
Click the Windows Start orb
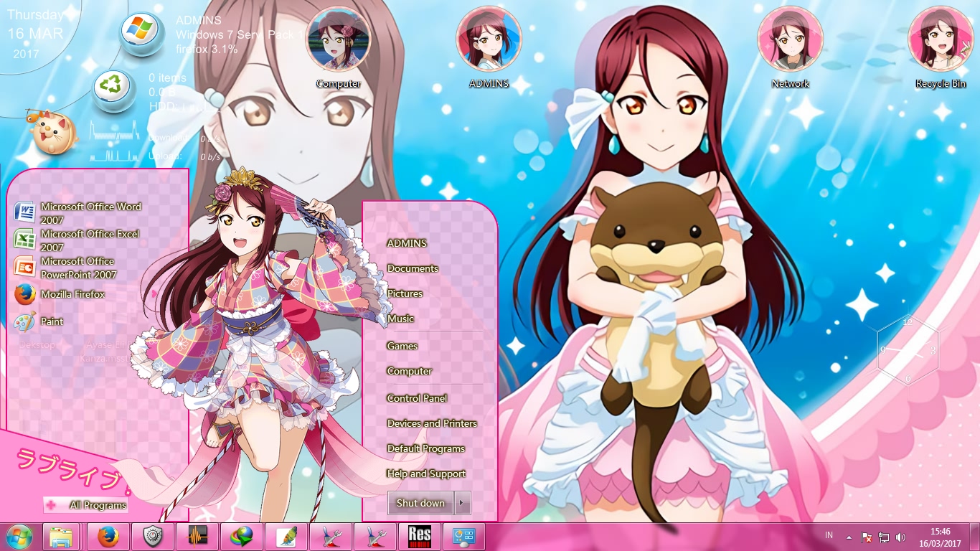coord(19,537)
